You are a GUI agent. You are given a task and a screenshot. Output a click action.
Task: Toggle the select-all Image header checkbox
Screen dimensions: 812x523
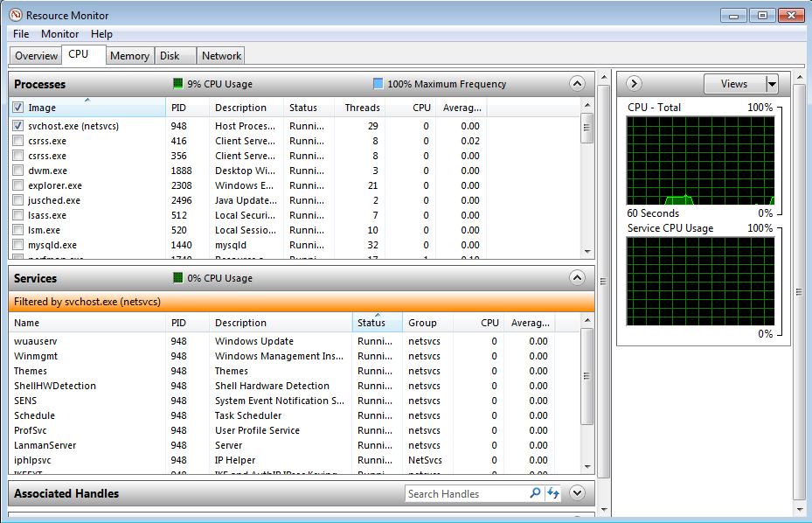point(18,108)
